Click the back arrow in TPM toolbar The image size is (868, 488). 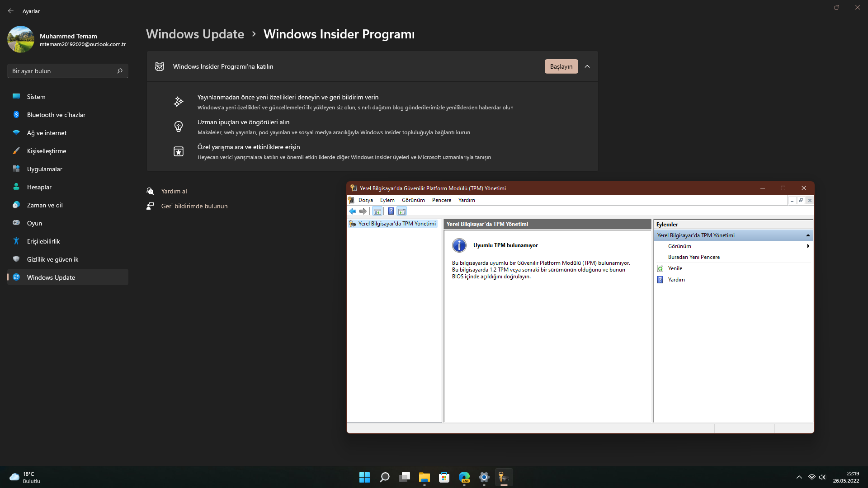click(x=353, y=211)
